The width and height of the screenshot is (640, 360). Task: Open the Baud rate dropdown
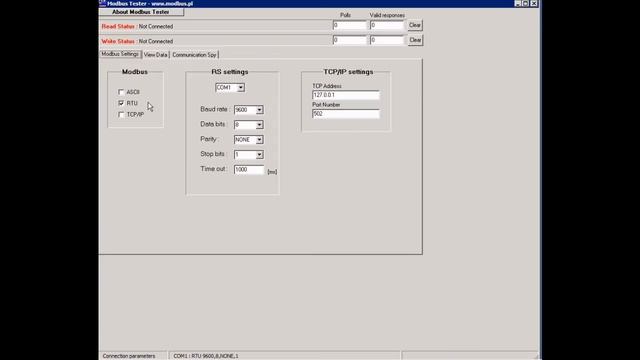click(259, 110)
